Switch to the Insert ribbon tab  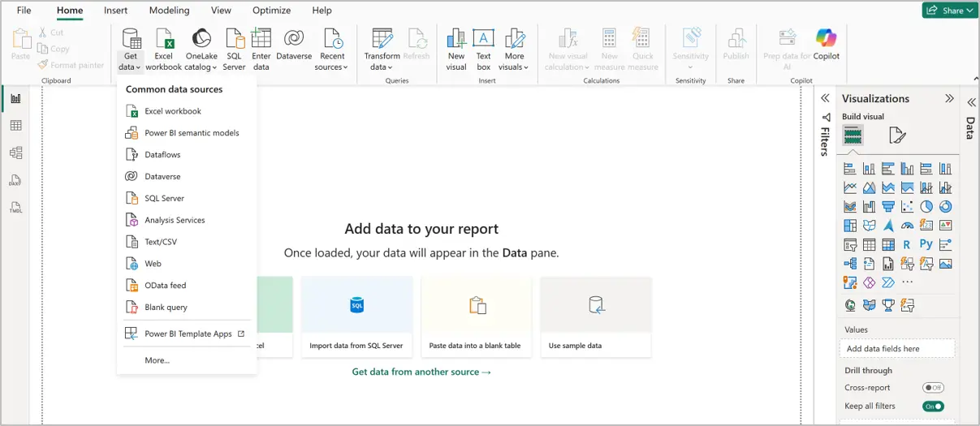(x=115, y=11)
